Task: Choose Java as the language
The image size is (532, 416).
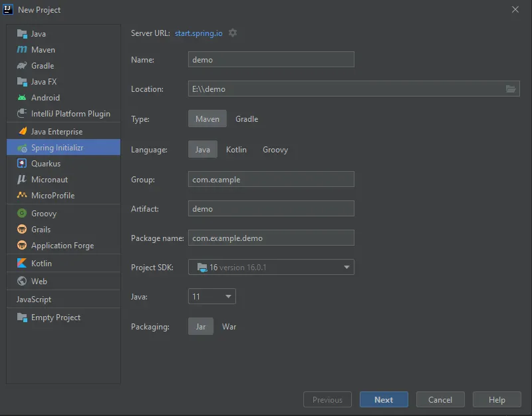Action: pyautogui.click(x=203, y=149)
